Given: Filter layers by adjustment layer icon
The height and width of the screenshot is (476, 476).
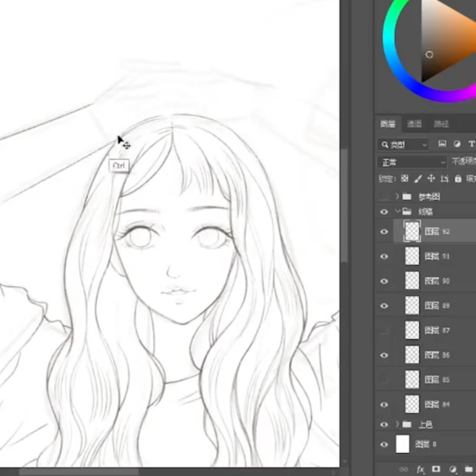Looking at the screenshot, I should [x=457, y=144].
